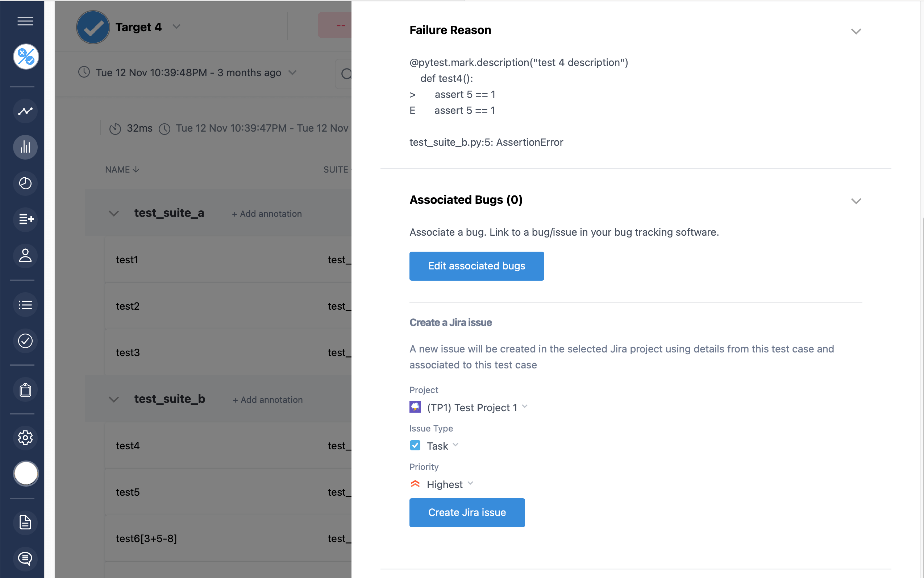
Task: Select the test3 row
Action: (x=228, y=352)
